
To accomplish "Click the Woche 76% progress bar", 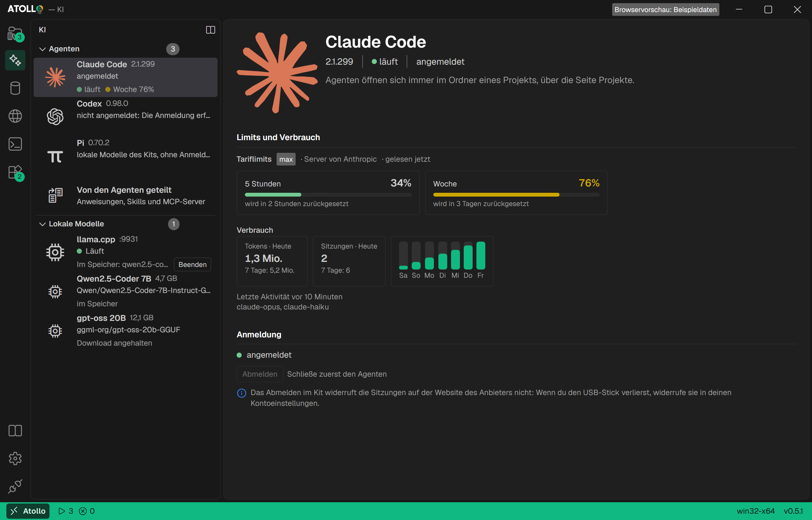I will (x=516, y=195).
